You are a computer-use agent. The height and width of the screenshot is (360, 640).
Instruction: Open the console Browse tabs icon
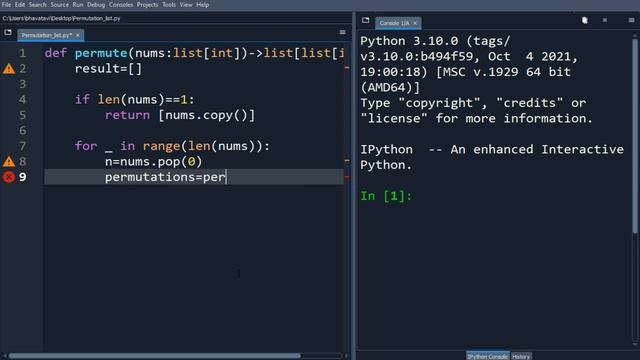click(365, 20)
